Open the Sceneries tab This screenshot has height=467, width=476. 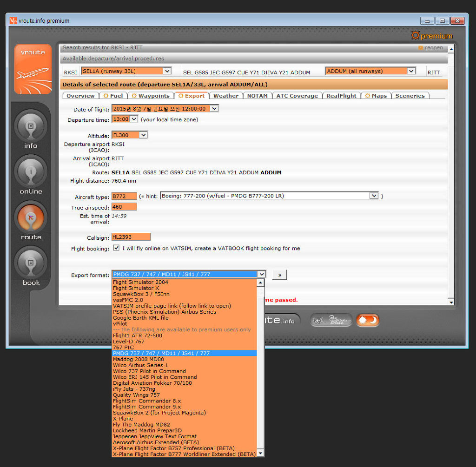tap(410, 96)
